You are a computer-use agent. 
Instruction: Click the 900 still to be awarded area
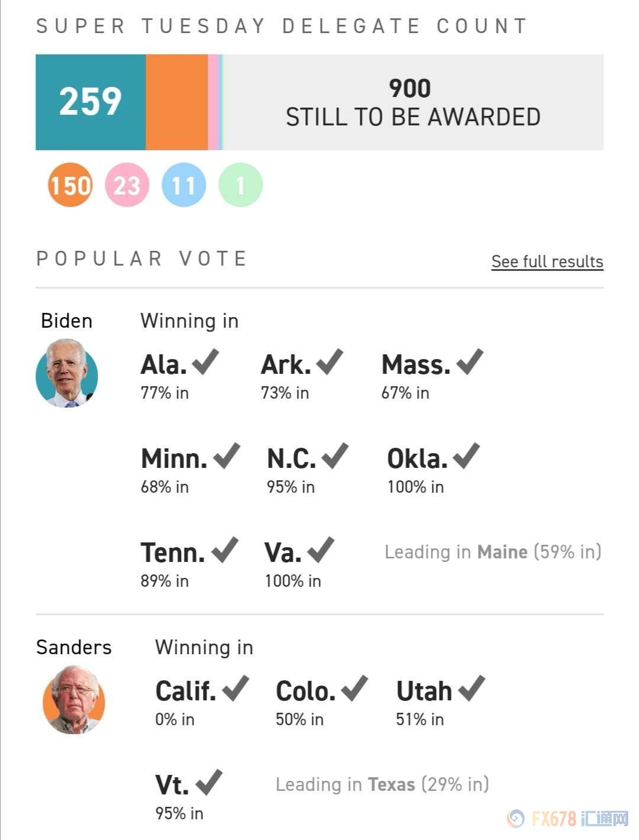pyautogui.click(x=412, y=102)
